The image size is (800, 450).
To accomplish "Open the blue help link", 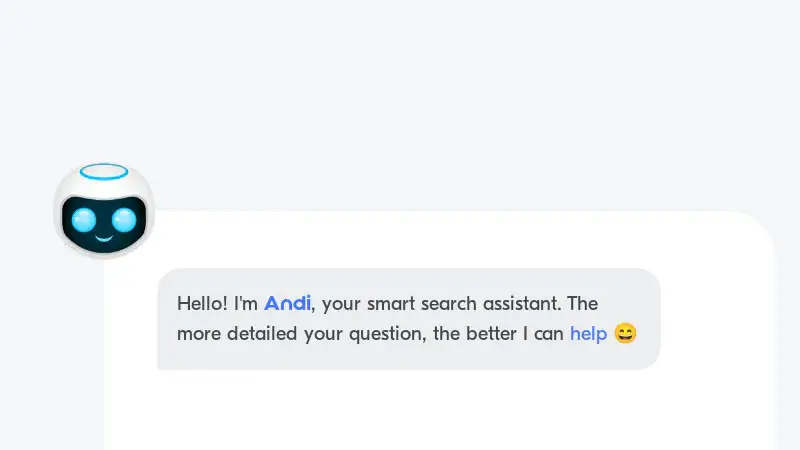I will coord(588,334).
